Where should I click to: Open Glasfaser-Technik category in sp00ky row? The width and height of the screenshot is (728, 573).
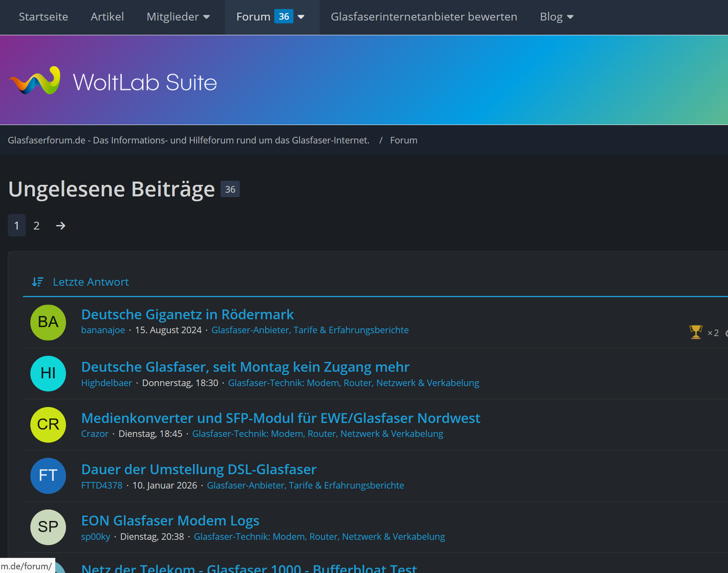[x=319, y=537]
